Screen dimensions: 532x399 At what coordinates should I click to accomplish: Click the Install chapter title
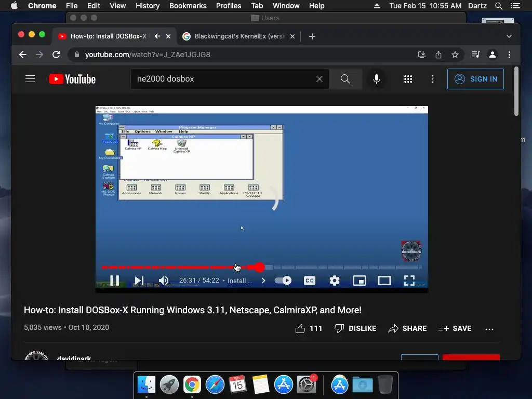coord(240,281)
